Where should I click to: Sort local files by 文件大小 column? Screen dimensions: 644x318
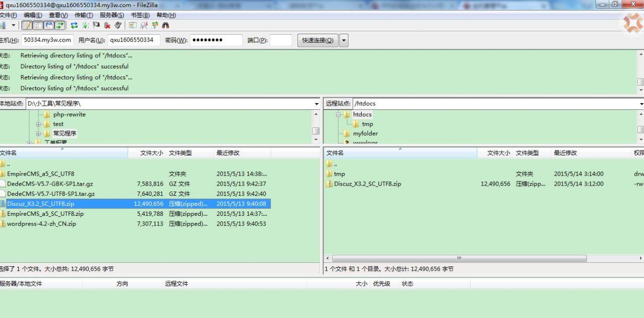click(x=147, y=152)
